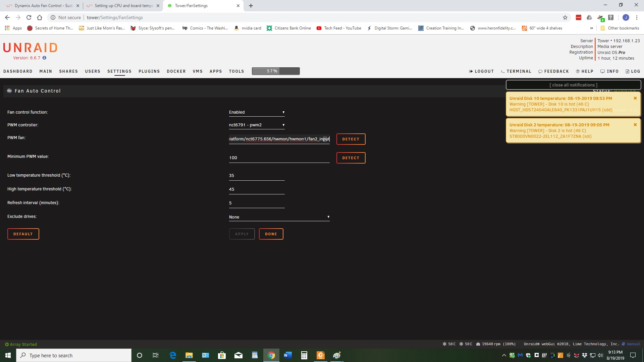Click the Default button
Viewport: 644px width, 362px height.
(x=23, y=234)
